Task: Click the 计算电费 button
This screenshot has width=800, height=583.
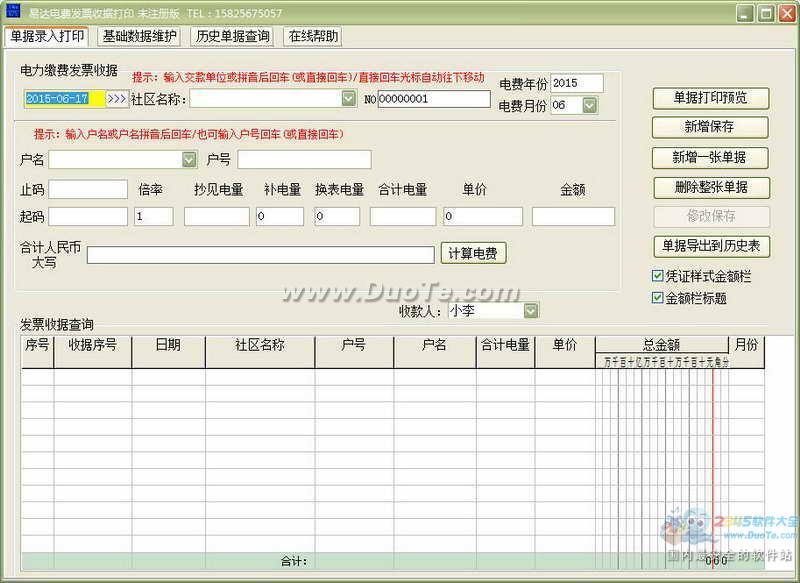Action: [473, 254]
